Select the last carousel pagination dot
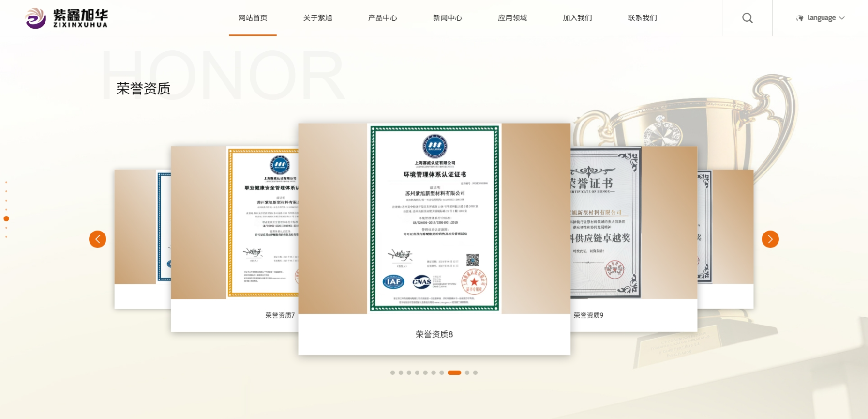 475,372
